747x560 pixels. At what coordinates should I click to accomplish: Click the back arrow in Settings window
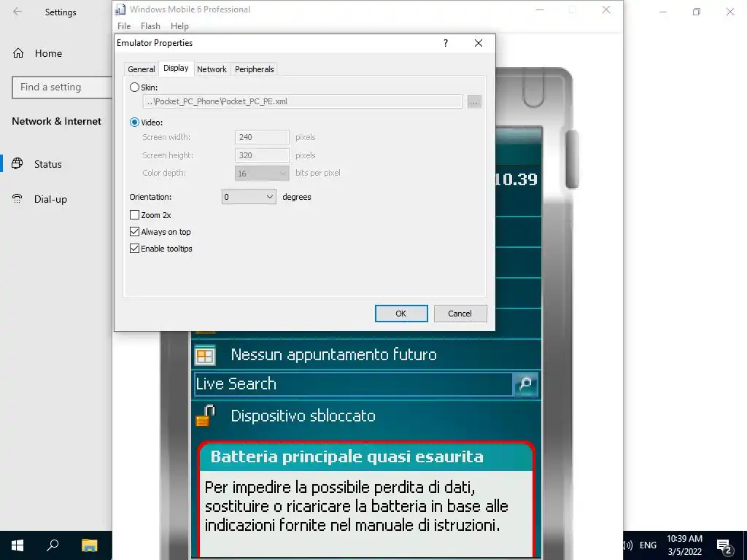click(x=18, y=12)
